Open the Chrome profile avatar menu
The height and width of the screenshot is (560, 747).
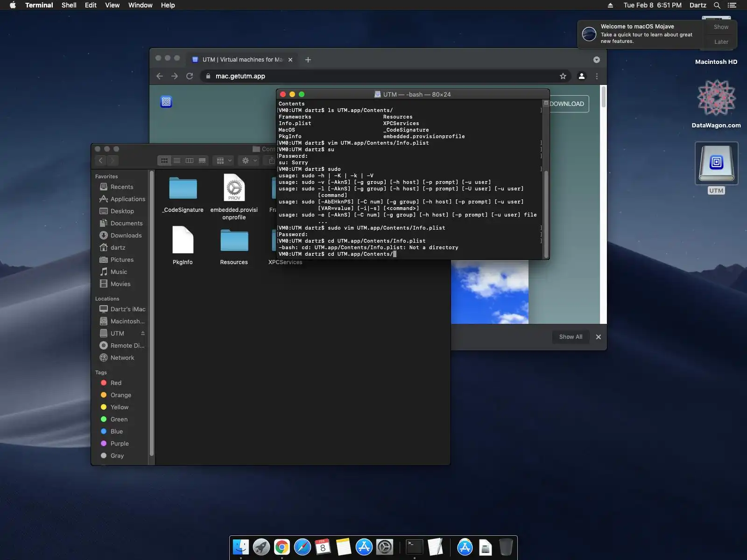point(582,76)
